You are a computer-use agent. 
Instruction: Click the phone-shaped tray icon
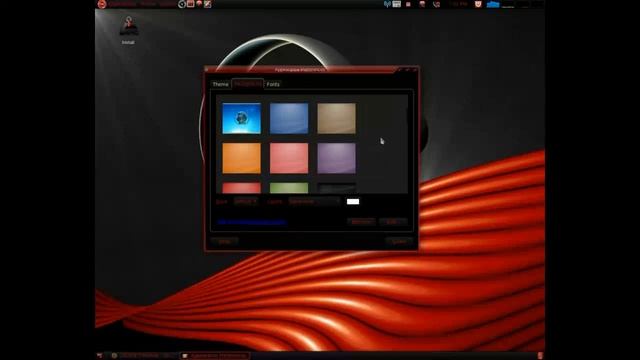(x=436, y=4)
